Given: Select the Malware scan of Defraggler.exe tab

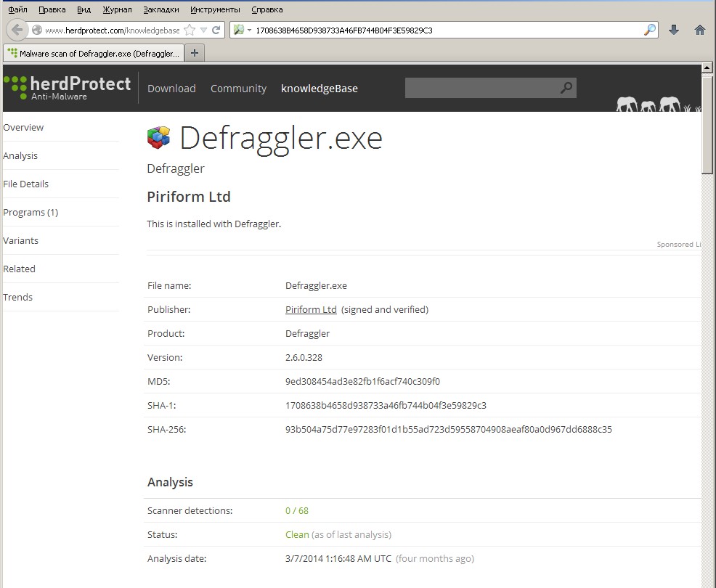Looking at the screenshot, I should click(94, 54).
